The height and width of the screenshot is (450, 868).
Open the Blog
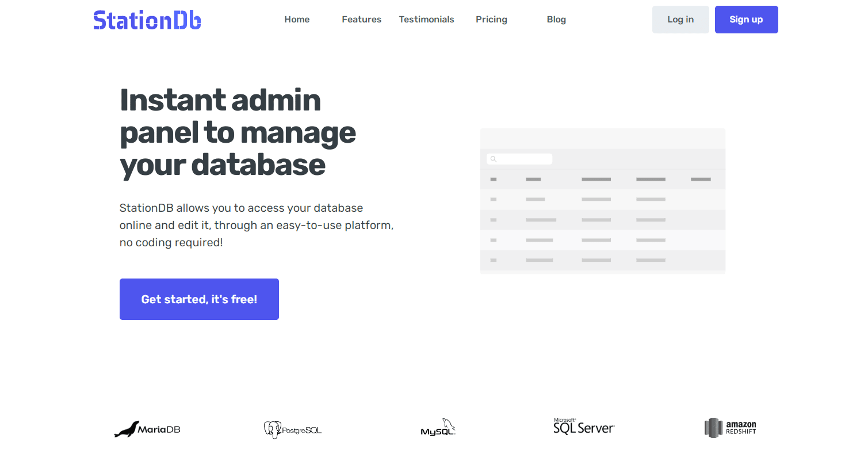[x=556, y=19]
